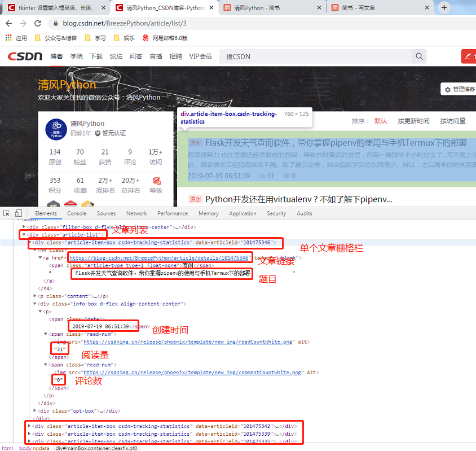Click the readCountWhite.png src link
Screen dimensions: 476x451
click(188, 342)
